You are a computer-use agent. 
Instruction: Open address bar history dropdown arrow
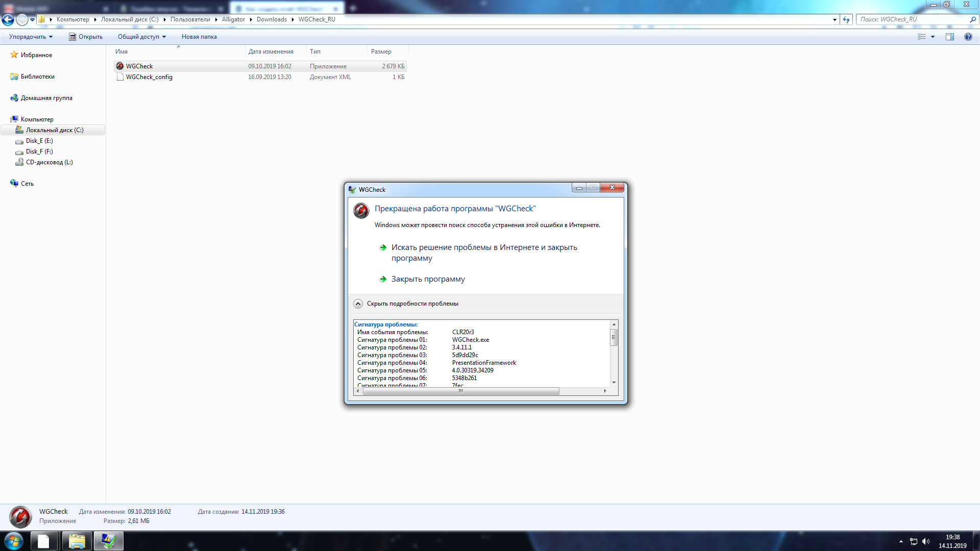tap(835, 19)
